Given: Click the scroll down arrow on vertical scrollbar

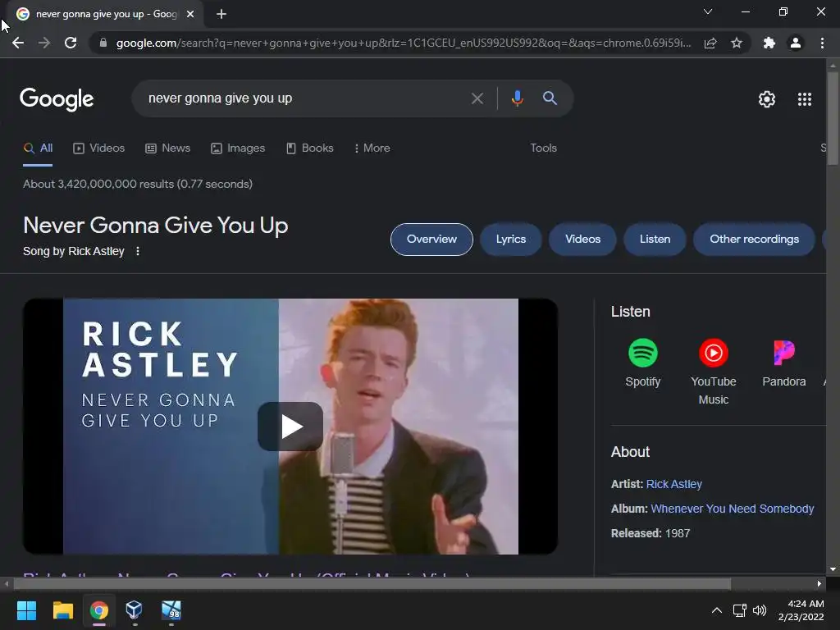Looking at the screenshot, I should point(833,569).
